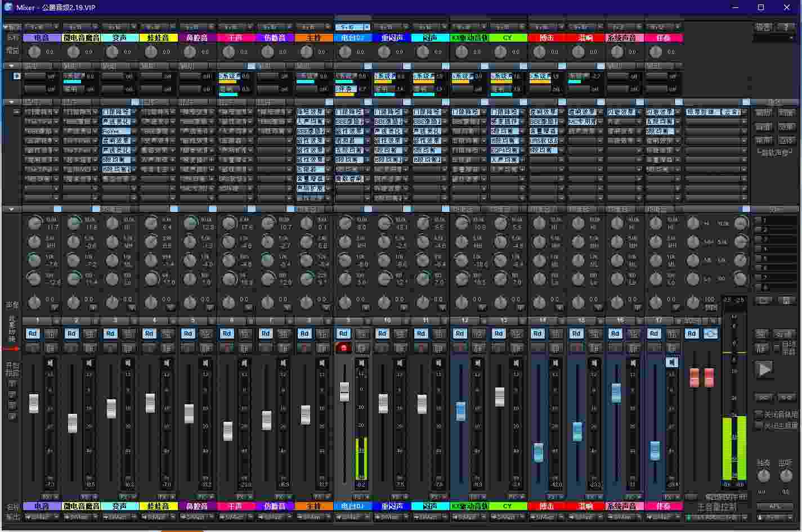This screenshot has height=532, width=802.
Task: Click the red record icon on 电台DJ channel
Action: tap(343, 348)
